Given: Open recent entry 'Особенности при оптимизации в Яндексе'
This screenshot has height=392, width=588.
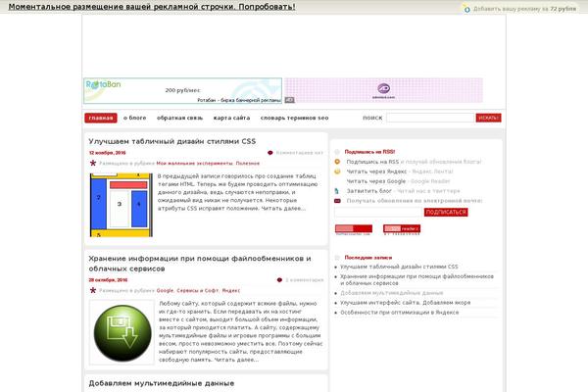Looking at the screenshot, I should pyautogui.click(x=400, y=313).
